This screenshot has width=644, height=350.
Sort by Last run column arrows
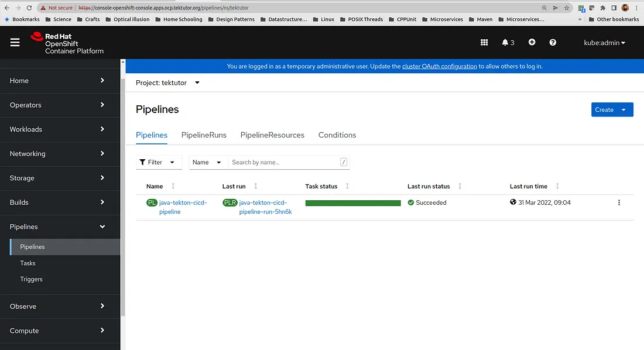(255, 186)
